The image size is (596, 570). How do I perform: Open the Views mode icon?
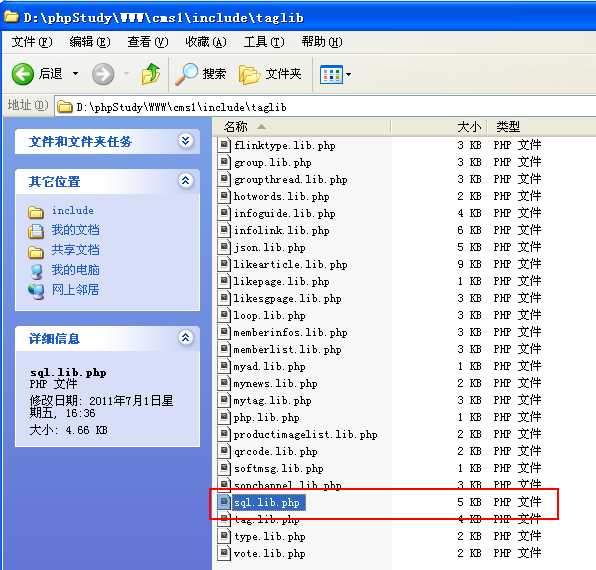click(x=331, y=74)
